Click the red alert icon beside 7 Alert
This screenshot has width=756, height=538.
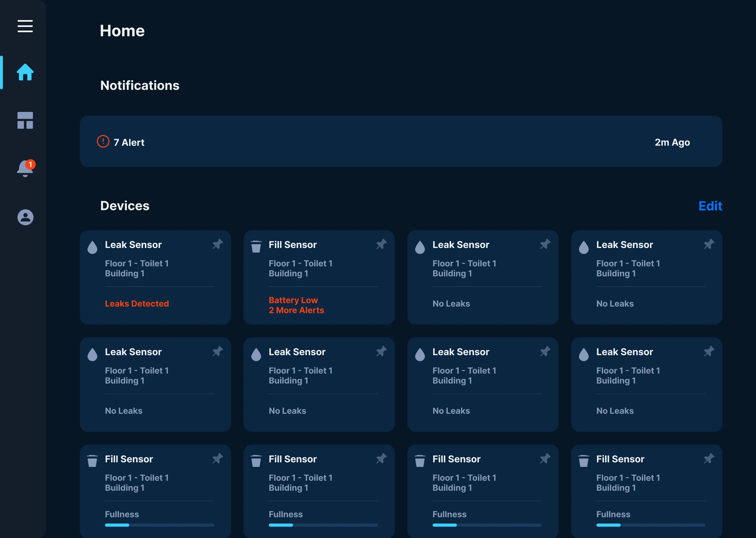103,141
